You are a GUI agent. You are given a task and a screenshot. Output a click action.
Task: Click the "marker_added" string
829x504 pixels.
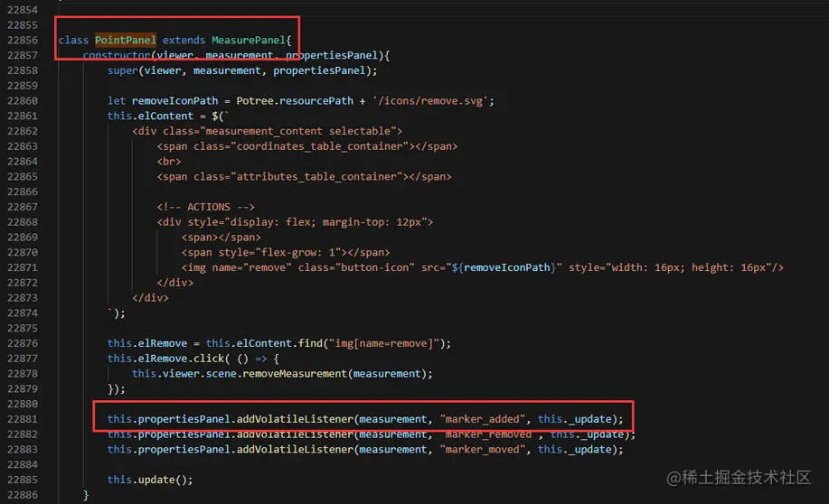click(483, 419)
